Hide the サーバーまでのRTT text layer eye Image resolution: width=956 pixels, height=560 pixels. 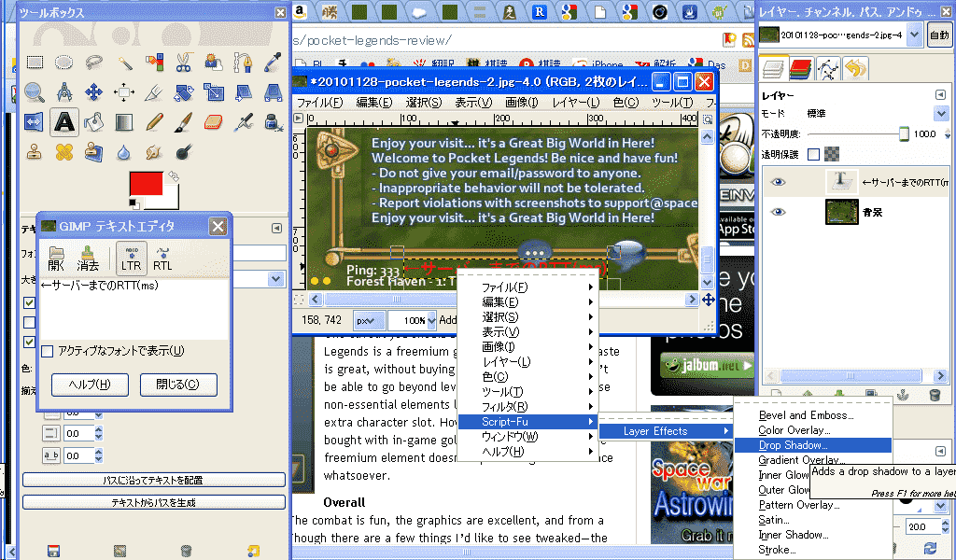point(778,182)
